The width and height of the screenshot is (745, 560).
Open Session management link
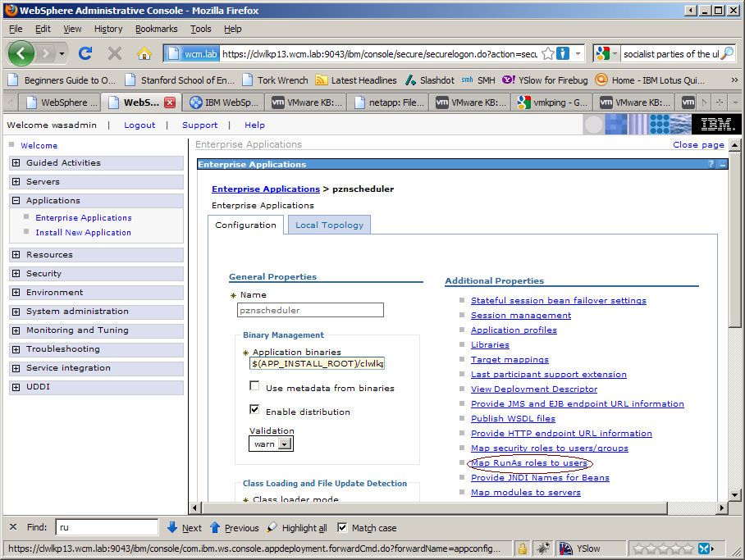coord(521,316)
